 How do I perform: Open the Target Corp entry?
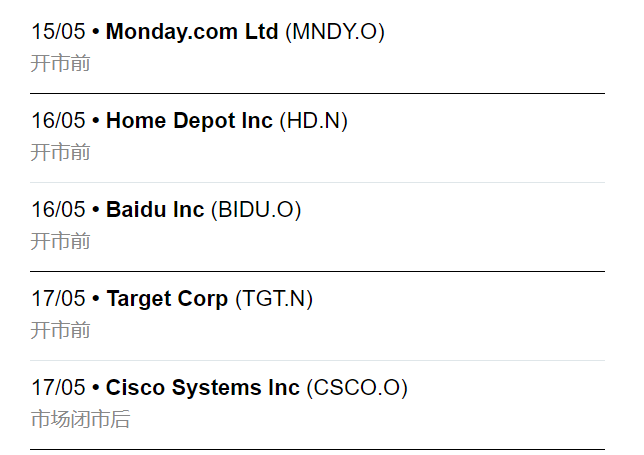(x=167, y=299)
